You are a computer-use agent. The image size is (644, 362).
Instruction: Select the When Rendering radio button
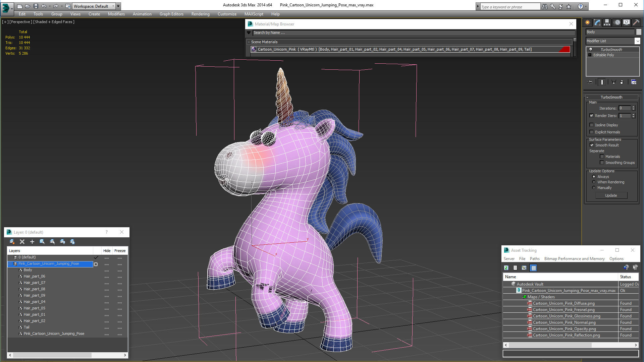click(594, 182)
